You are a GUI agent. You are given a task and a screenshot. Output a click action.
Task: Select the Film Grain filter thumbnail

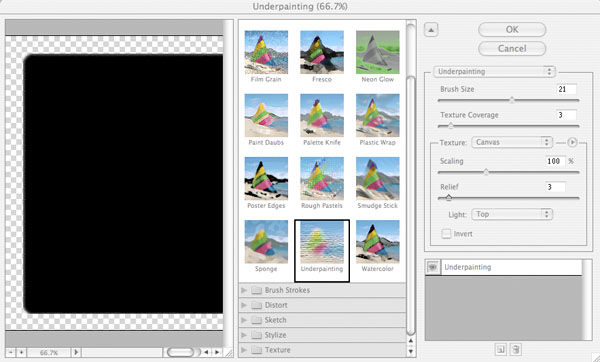266,52
